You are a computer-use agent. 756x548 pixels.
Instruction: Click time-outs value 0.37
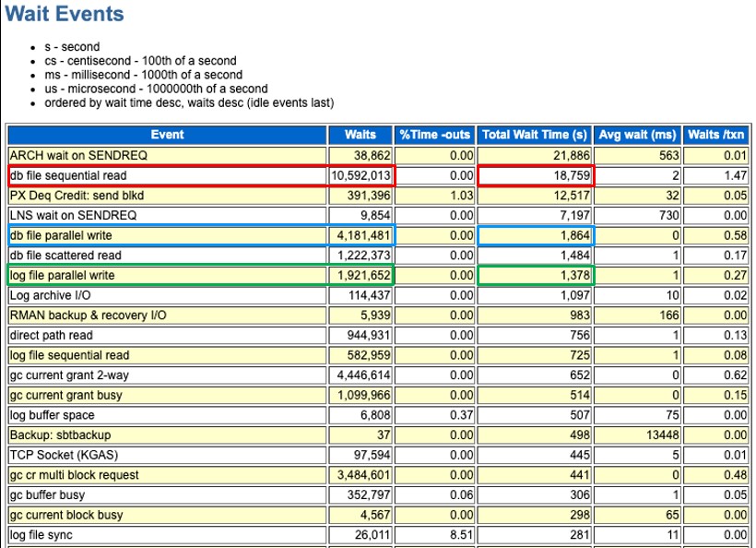coord(461,415)
